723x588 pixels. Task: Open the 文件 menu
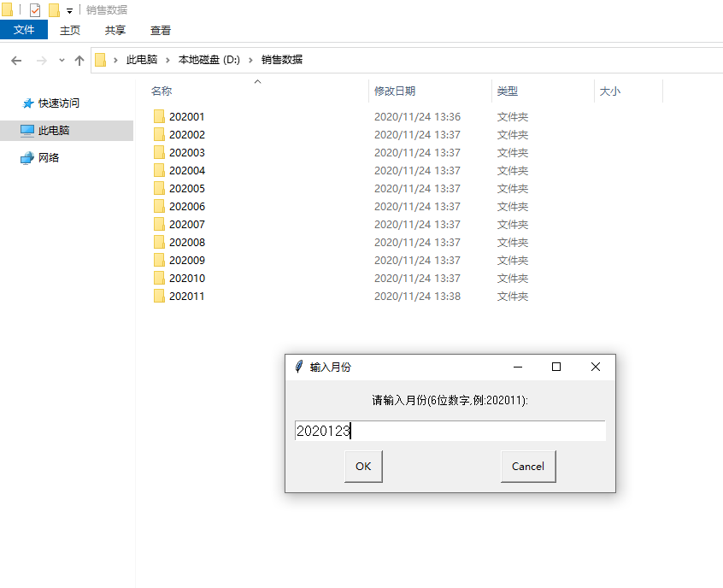pyautogui.click(x=23, y=28)
